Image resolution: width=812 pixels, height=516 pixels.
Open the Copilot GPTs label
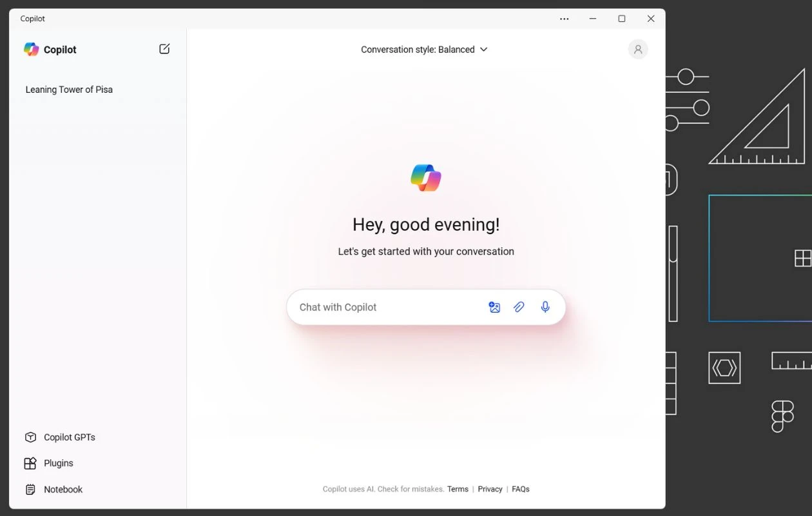(70, 437)
